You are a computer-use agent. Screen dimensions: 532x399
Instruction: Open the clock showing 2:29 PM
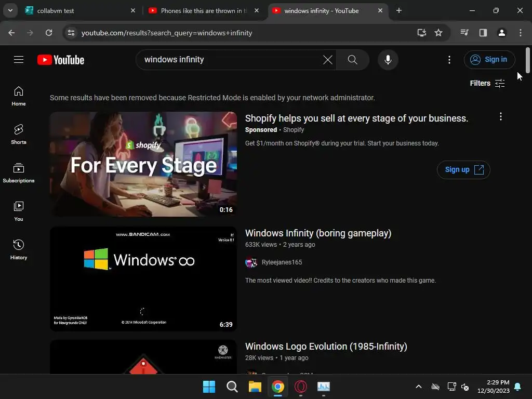pyautogui.click(x=494, y=387)
